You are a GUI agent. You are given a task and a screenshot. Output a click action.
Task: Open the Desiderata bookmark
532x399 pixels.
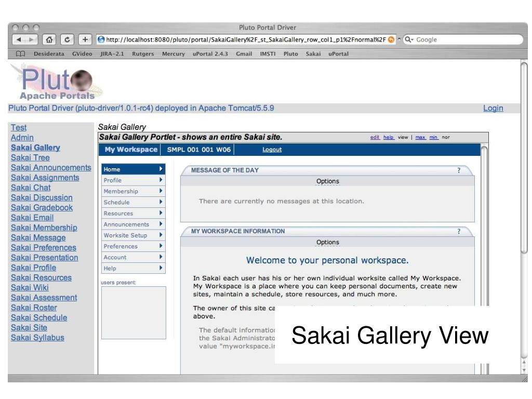click(x=49, y=54)
